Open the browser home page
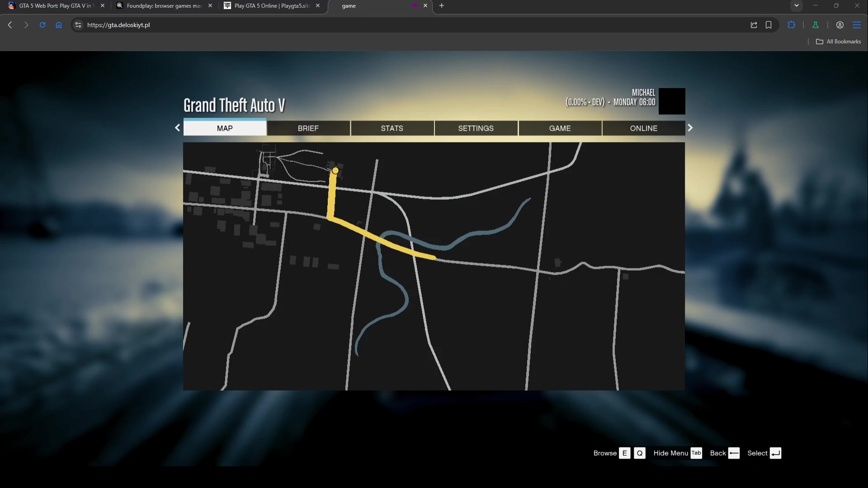Image resolution: width=868 pixels, height=488 pixels. click(x=59, y=25)
